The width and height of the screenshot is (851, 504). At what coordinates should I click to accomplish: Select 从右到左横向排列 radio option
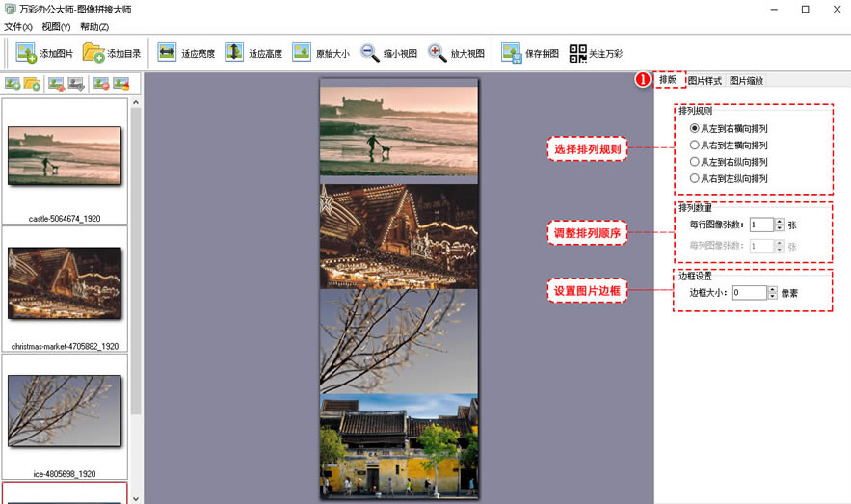coord(729,145)
